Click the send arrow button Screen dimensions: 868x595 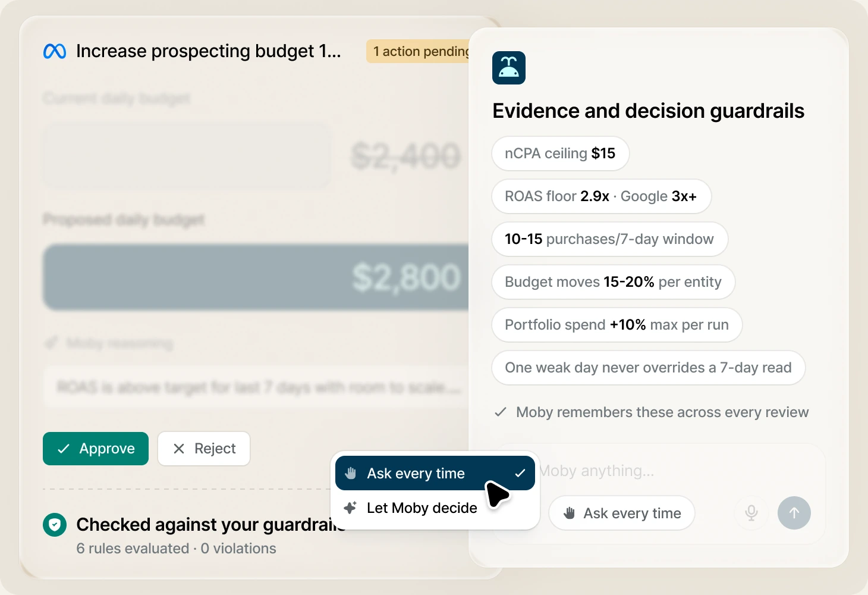794,513
